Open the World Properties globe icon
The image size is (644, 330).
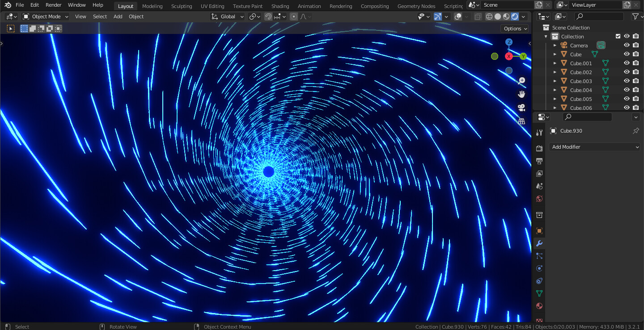pyautogui.click(x=539, y=199)
